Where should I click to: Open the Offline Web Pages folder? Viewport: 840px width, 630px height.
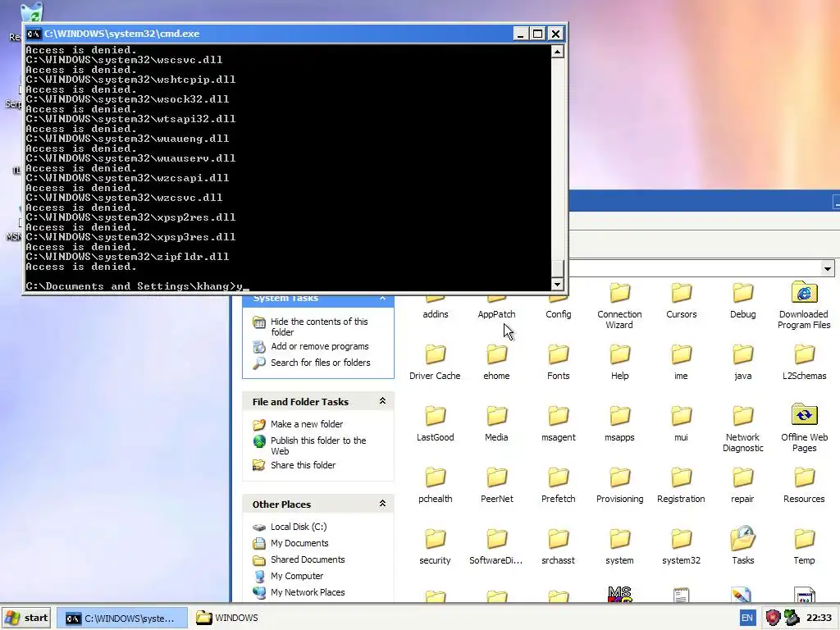804,428
